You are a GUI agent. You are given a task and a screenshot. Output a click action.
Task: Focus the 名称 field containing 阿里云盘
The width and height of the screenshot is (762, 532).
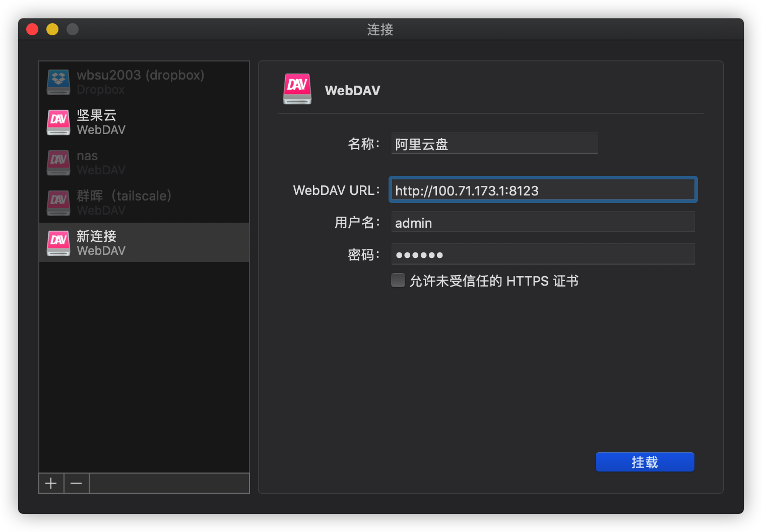(x=495, y=144)
